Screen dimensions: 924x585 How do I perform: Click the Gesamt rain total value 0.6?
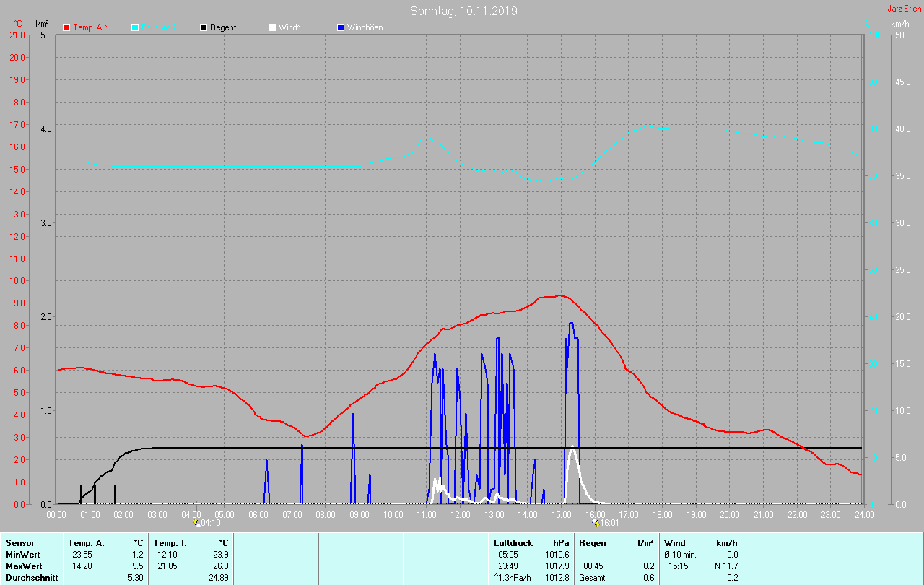tap(648, 577)
